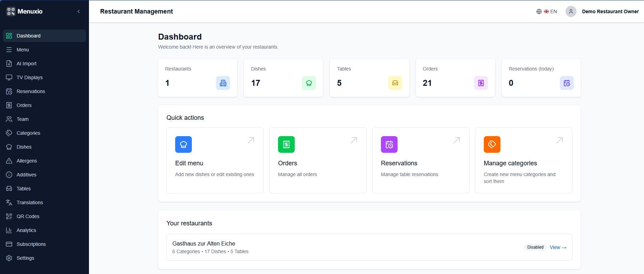Open Settings page
Image resolution: width=644 pixels, height=274 pixels.
click(x=44, y=258)
